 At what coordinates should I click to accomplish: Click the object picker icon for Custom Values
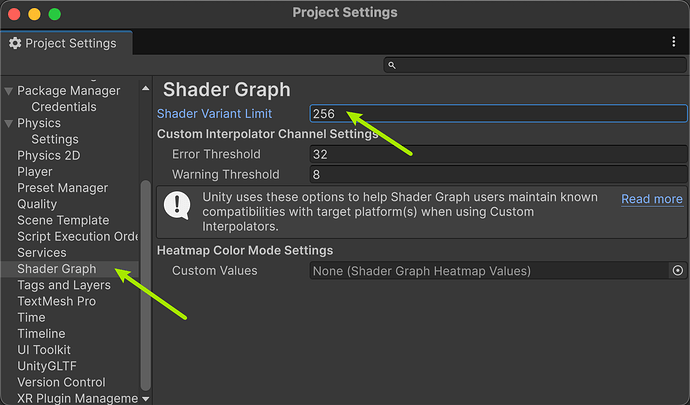coord(678,271)
